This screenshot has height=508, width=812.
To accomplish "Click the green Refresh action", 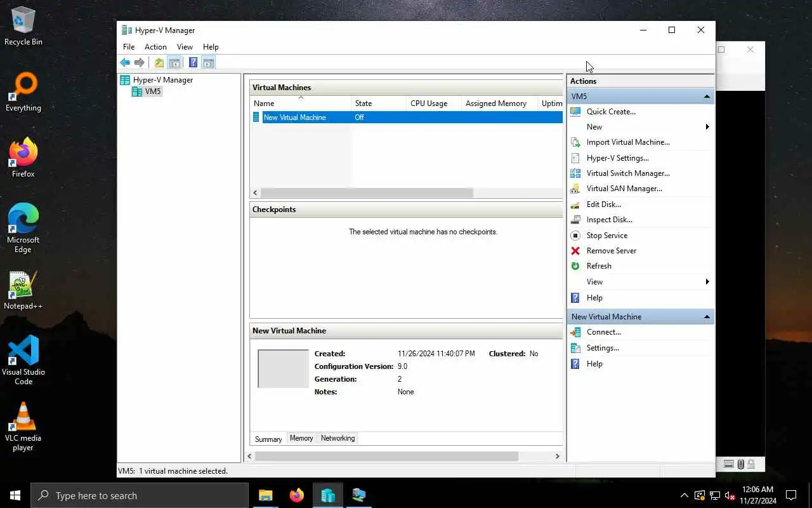I will coord(599,266).
